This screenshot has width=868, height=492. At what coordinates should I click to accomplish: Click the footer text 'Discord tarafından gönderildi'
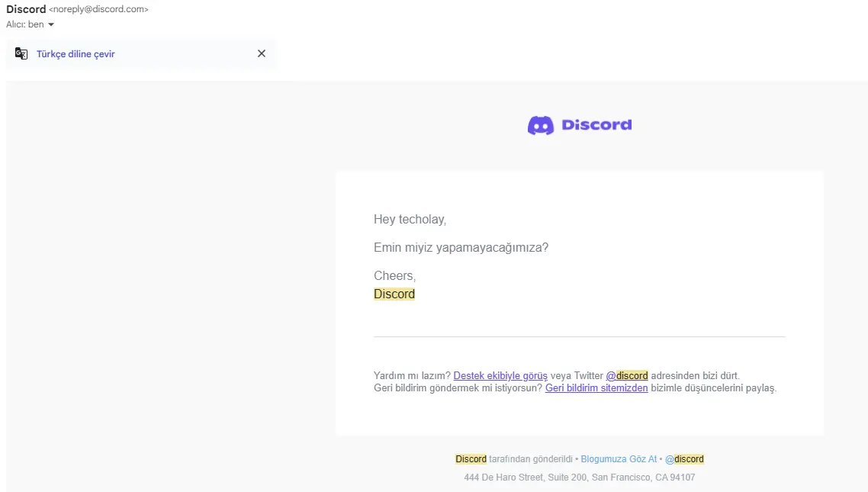(x=514, y=458)
